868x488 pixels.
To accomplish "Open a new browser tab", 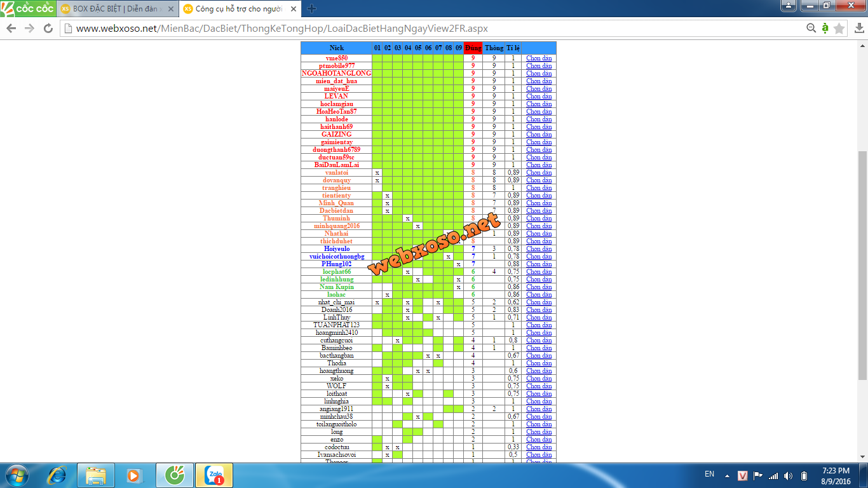I will click(311, 9).
